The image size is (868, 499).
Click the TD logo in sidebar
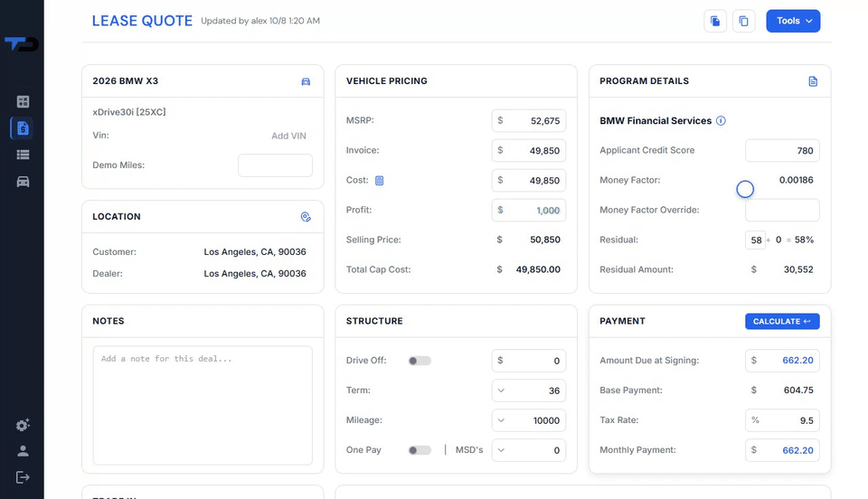(22, 43)
